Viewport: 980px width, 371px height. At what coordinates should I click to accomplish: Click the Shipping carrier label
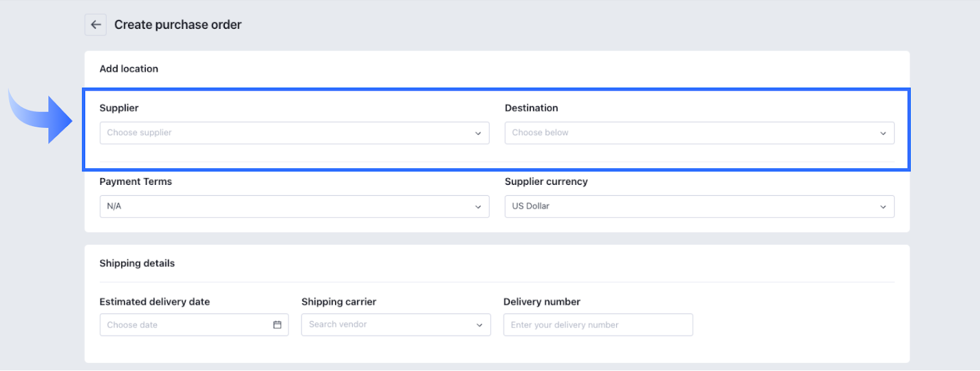339,302
